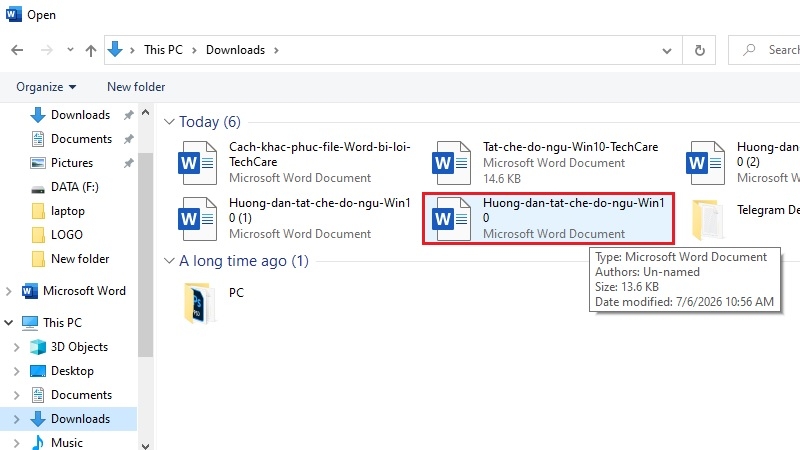Expand the Microsoft Word tree node
This screenshot has width=800, height=450.
[x=8, y=291]
